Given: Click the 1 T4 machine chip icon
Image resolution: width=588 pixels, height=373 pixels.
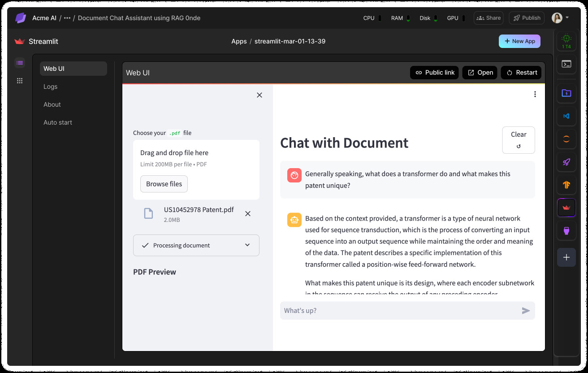Looking at the screenshot, I should 566,41.
